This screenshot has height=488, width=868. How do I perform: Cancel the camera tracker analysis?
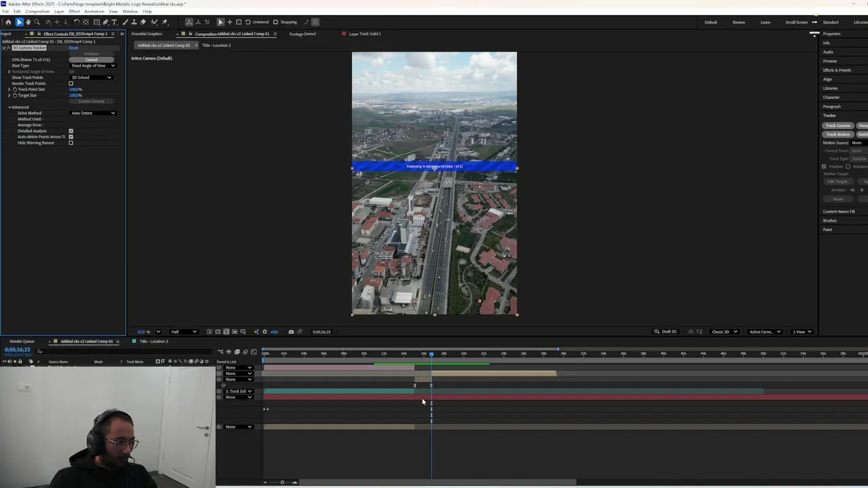coord(92,60)
